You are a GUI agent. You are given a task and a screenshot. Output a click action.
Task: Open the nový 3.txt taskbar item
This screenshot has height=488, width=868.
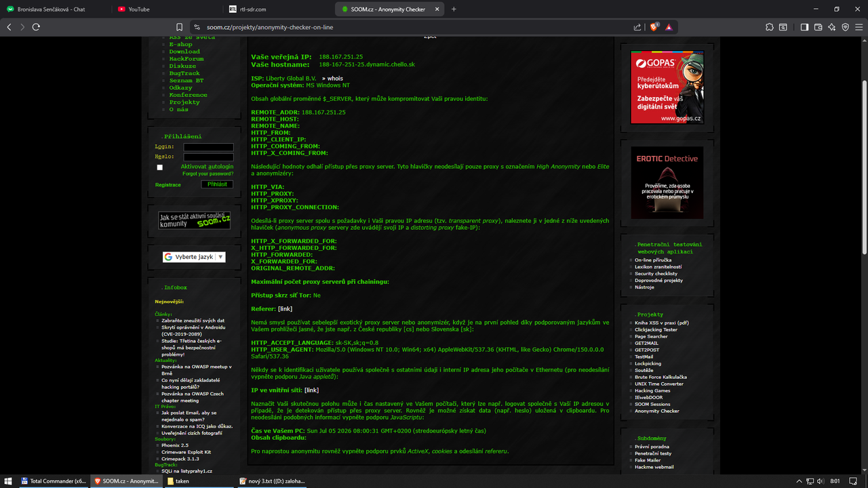pyautogui.click(x=272, y=481)
